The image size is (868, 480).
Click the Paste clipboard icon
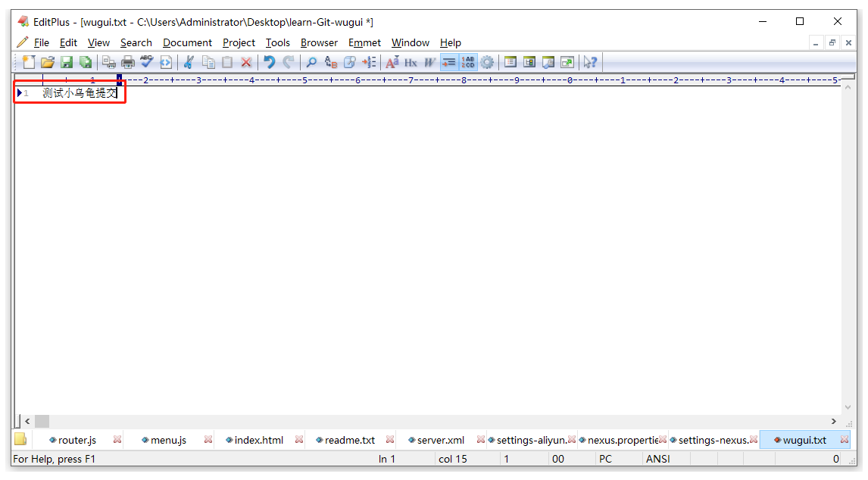(x=227, y=62)
